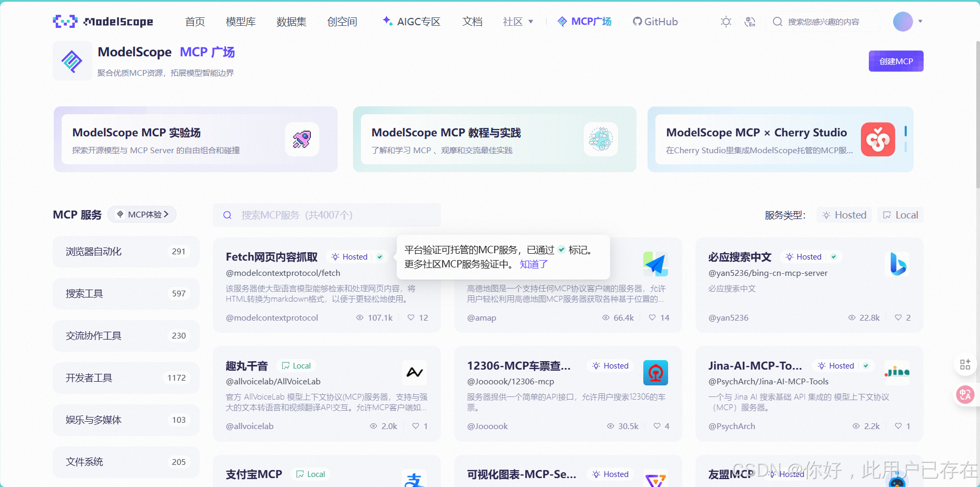Image resolution: width=980 pixels, height=487 pixels.
Task: Dismiss tooltip with 知道了 link
Action: (x=534, y=264)
